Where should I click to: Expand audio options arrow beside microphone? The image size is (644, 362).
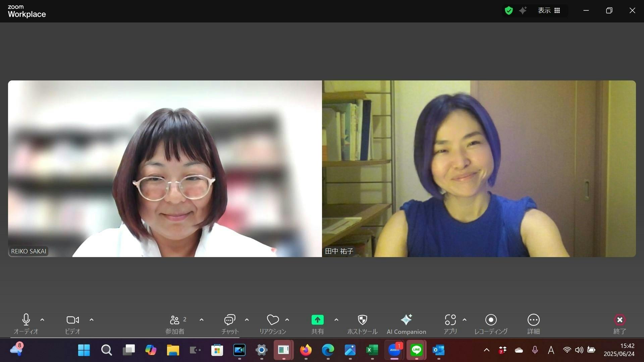point(42,320)
